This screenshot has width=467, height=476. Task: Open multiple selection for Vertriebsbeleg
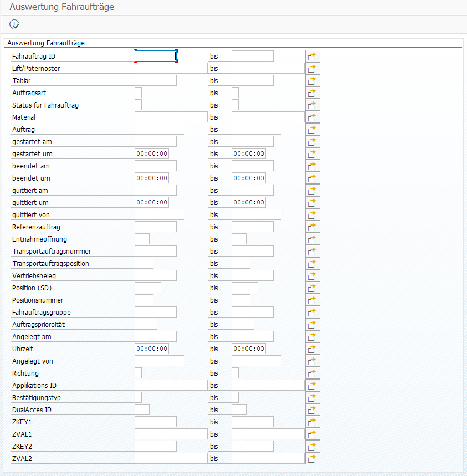[312, 275]
